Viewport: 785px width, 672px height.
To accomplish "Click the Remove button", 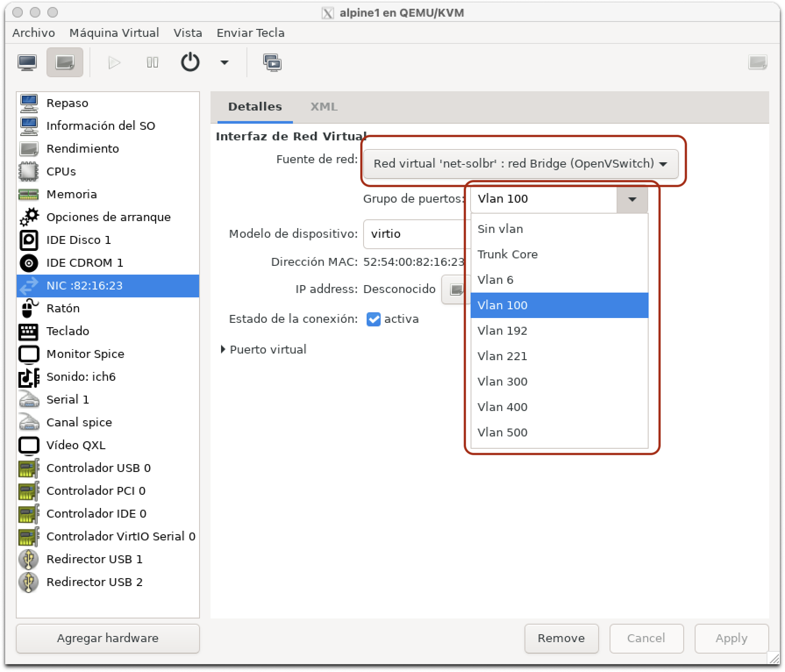I will click(561, 638).
